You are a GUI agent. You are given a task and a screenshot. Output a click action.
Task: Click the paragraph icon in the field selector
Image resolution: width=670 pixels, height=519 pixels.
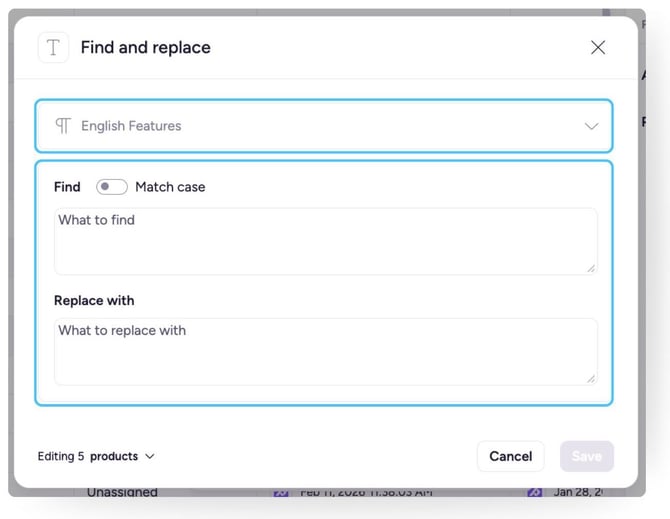tap(63, 126)
